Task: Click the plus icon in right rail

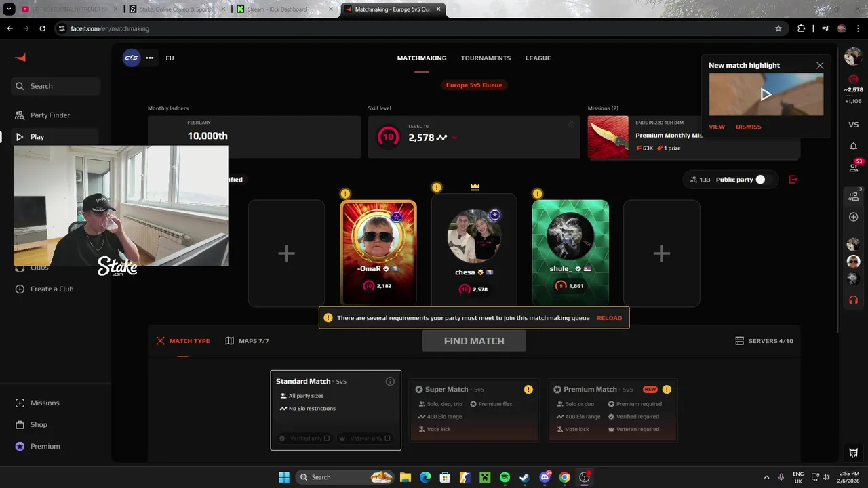Action: [854, 217]
